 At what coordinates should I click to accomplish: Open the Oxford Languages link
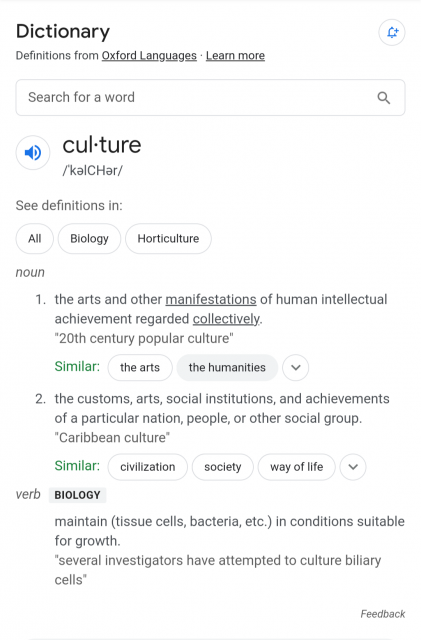pos(149,56)
